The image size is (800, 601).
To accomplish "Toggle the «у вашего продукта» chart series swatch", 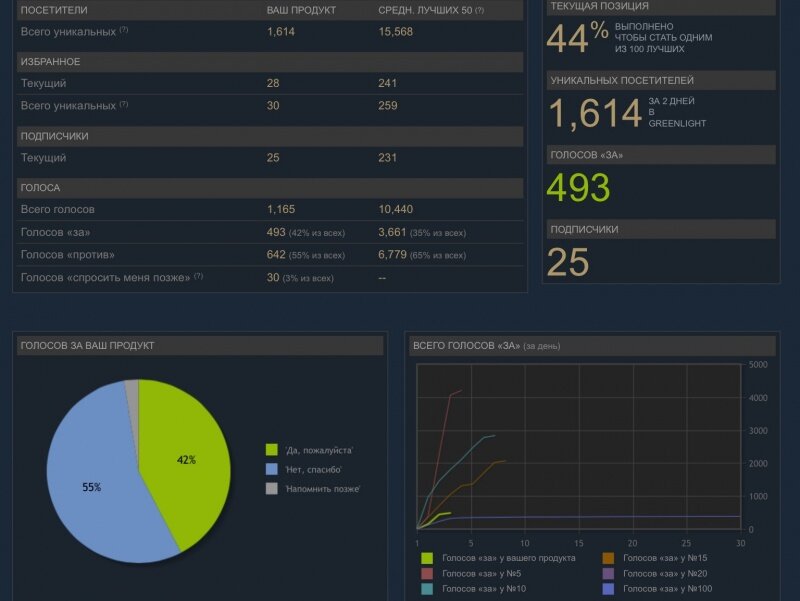I will point(427,558).
